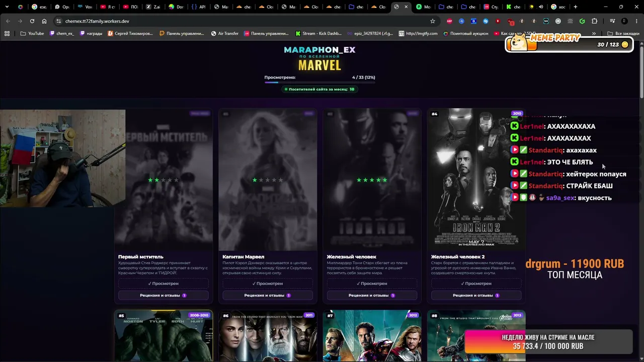Click the MARAPHON_EX Marvel logo
Viewport: 644px width, 362px height.
click(319, 58)
